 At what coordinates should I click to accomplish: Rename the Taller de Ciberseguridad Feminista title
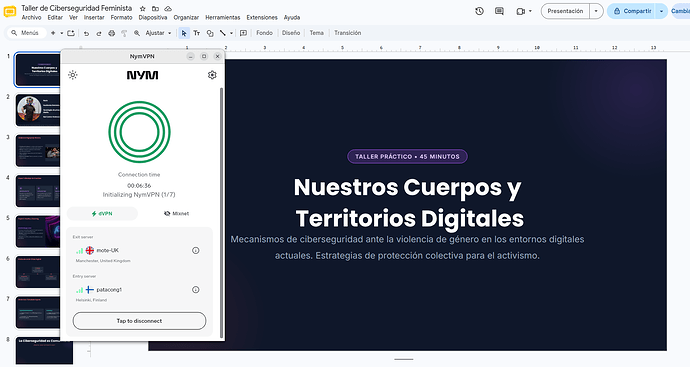click(x=77, y=8)
